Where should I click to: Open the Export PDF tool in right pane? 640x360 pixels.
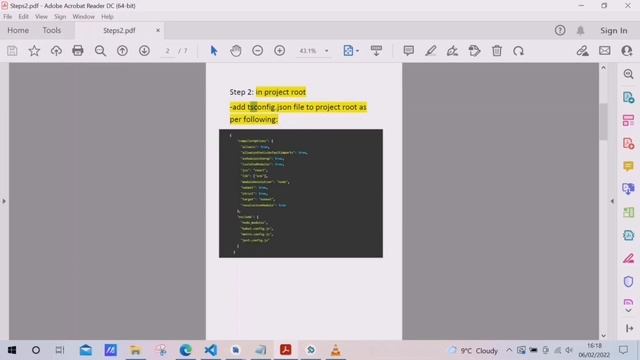pyautogui.click(x=629, y=97)
